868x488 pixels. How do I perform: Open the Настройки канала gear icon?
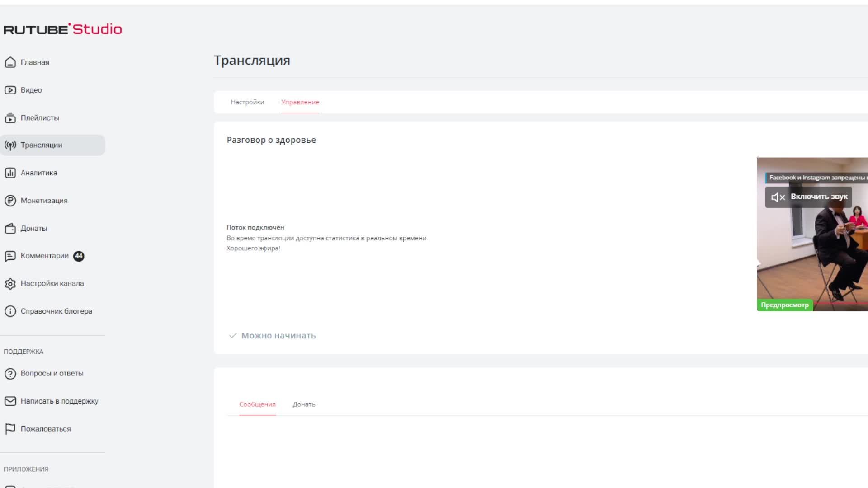10,283
